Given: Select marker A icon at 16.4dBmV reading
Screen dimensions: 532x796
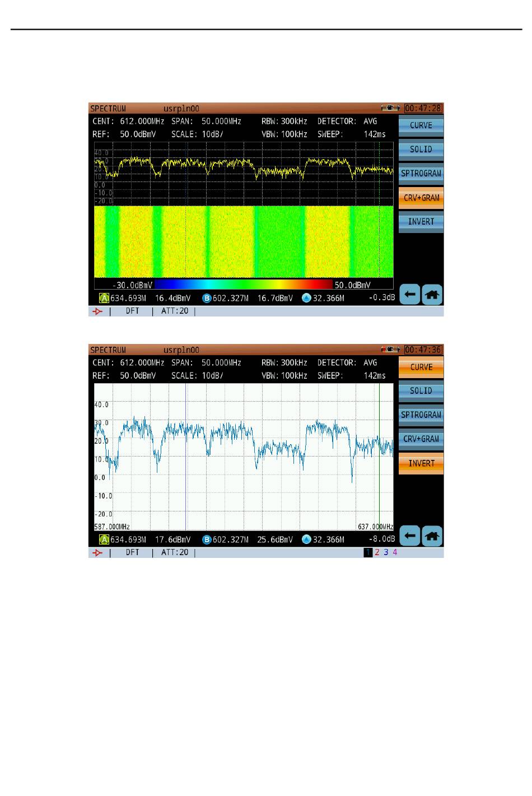Looking at the screenshot, I should click(104, 298).
